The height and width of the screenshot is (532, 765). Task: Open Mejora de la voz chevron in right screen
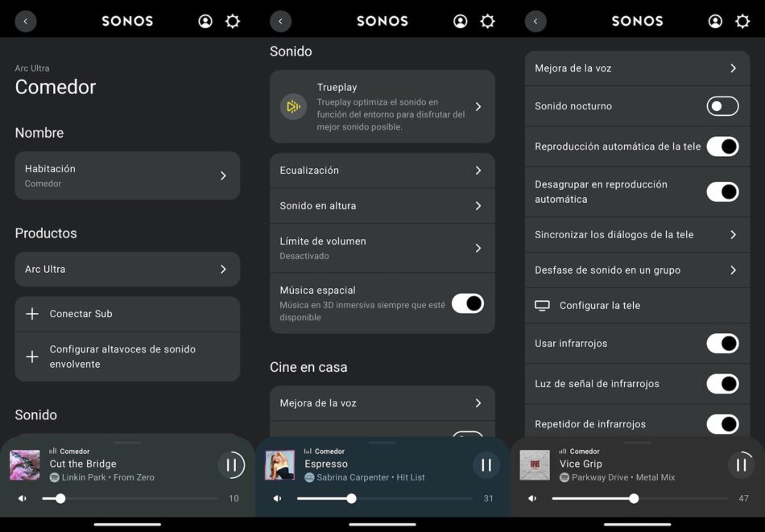pyautogui.click(x=734, y=68)
